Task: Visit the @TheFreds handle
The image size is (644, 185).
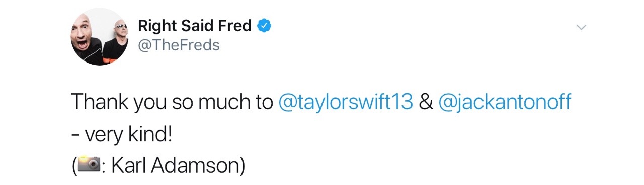Action: tap(179, 45)
